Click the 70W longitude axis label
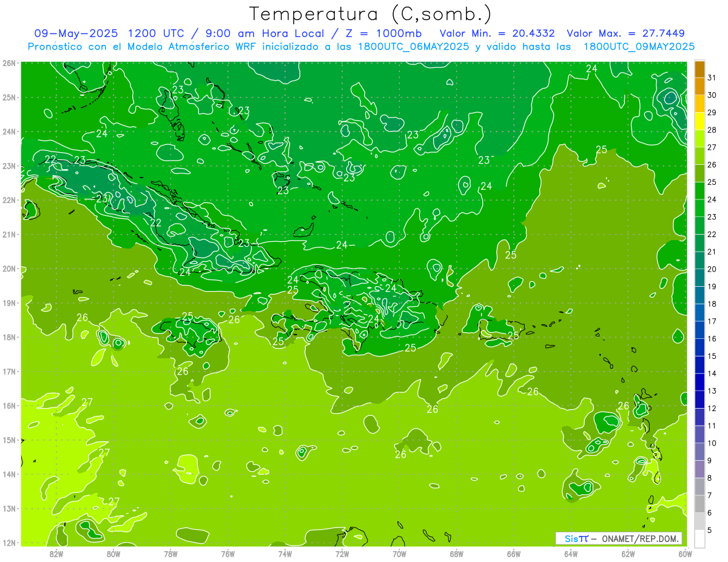The width and height of the screenshot is (728, 562). (x=399, y=554)
